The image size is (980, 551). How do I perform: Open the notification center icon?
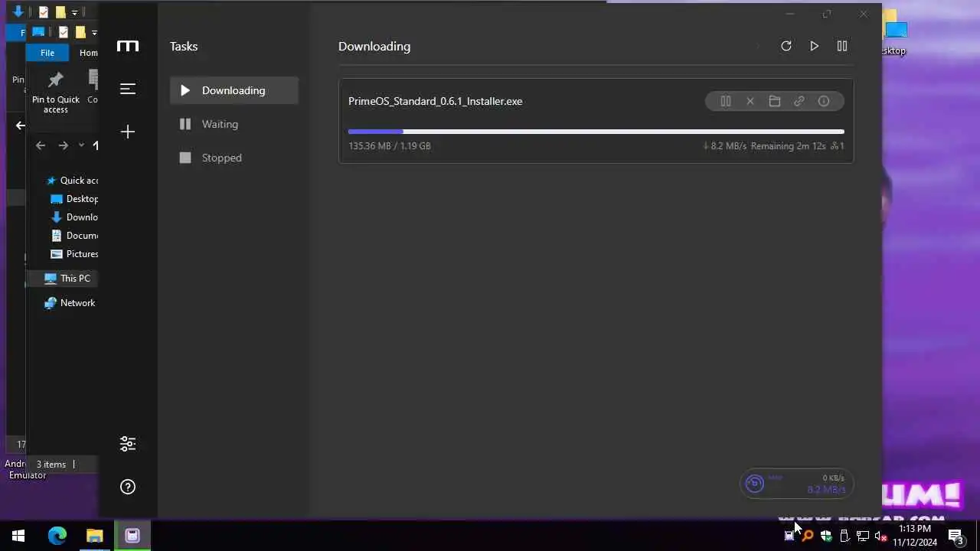955,536
